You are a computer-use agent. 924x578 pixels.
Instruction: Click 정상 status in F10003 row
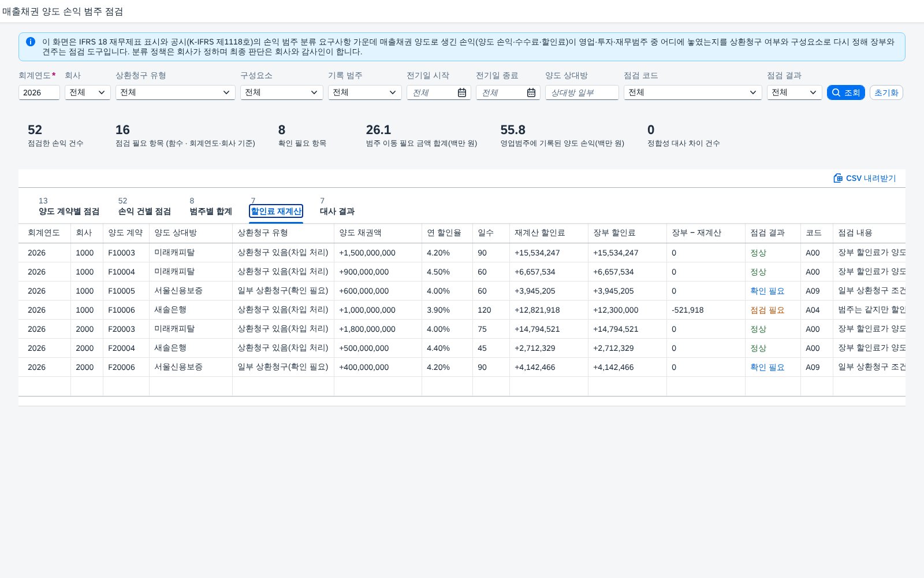758,253
